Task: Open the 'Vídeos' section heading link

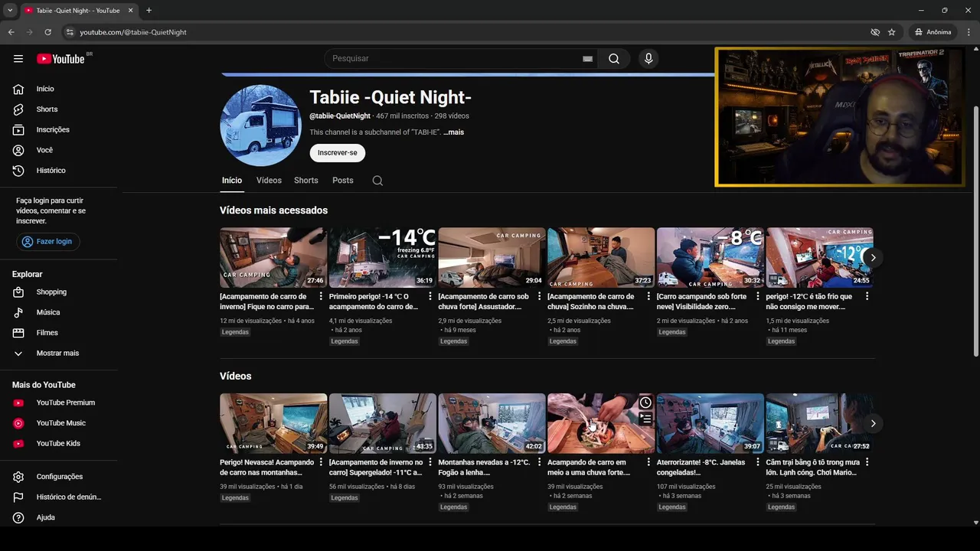Action: coord(236,377)
